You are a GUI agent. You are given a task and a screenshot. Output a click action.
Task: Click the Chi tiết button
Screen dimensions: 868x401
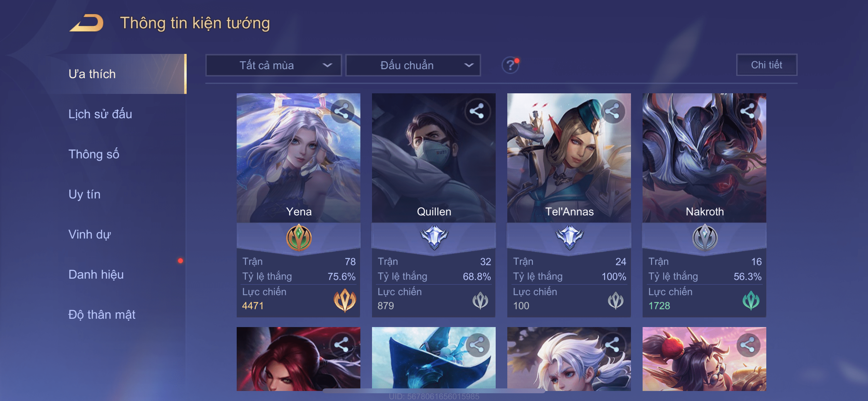coord(767,65)
